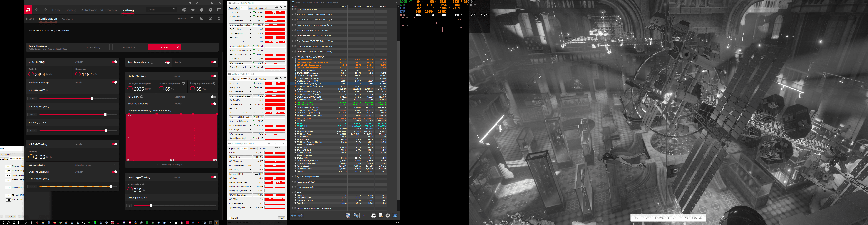
Task: Click the Smart Access Memory info icon
Action: click(152, 62)
